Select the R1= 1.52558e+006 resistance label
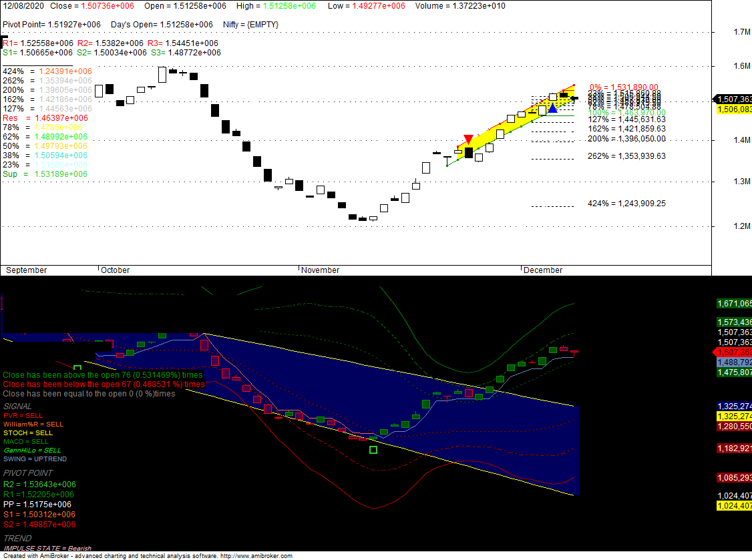 pos(38,43)
